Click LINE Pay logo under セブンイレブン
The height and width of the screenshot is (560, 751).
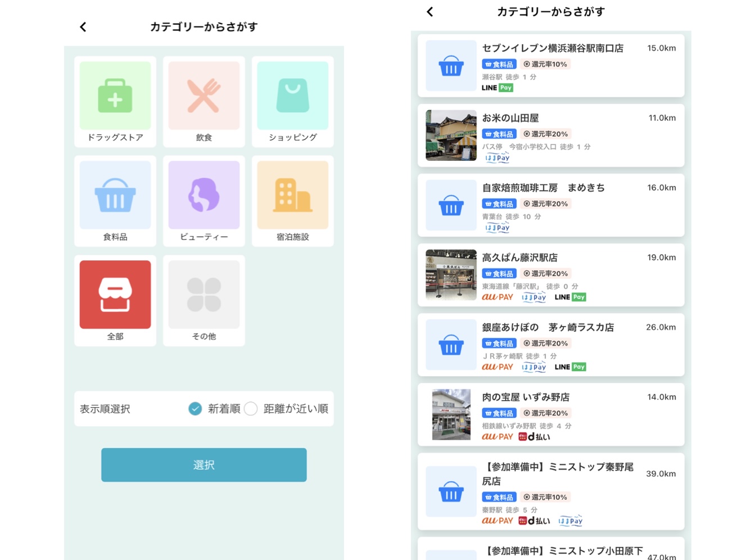(497, 88)
